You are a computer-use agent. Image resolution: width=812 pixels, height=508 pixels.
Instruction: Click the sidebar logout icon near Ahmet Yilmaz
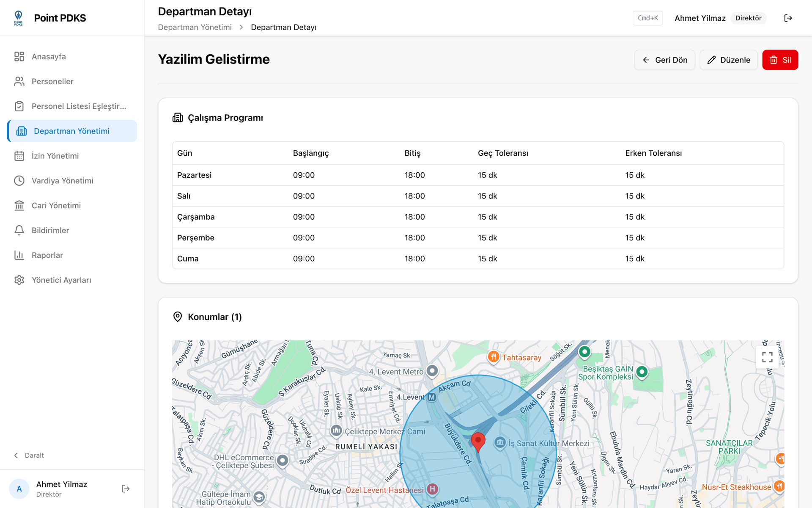(126, 489)
